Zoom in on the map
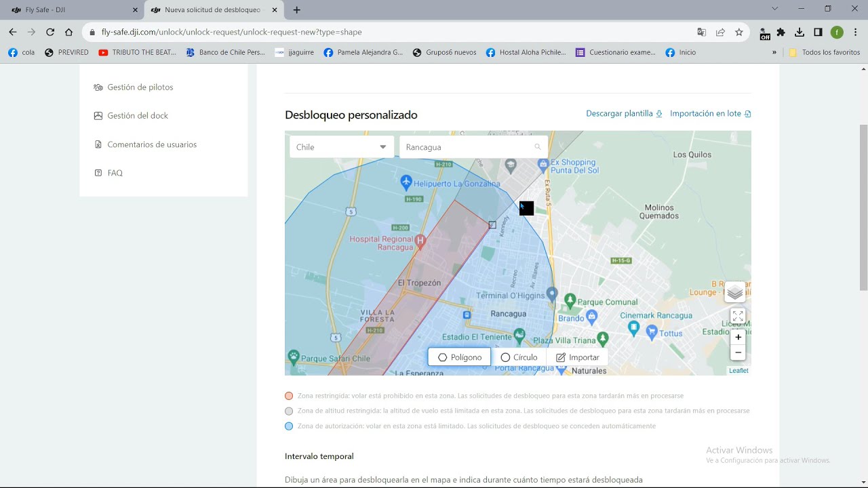This screenshot has width=868, height=488. pyautogui.click(x=738, y=337)
